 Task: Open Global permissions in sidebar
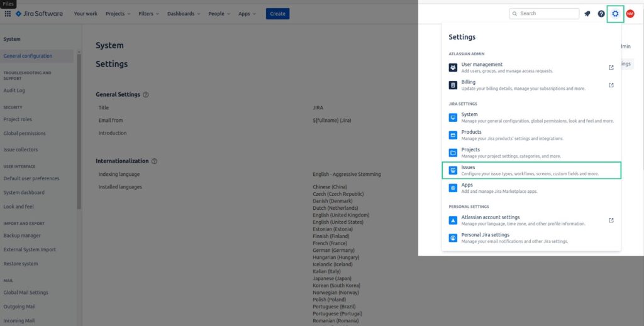pyautogui.click(x=25, y=133)
